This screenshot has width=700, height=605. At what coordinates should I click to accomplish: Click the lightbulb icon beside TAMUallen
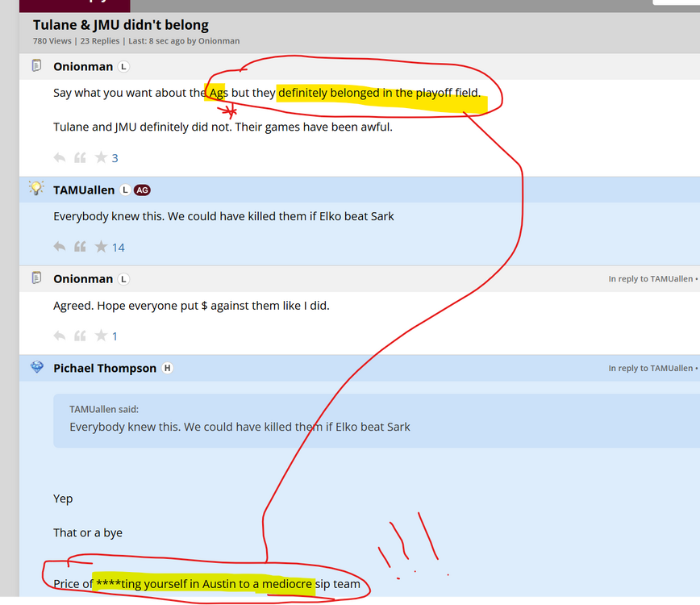click(36, 189)
